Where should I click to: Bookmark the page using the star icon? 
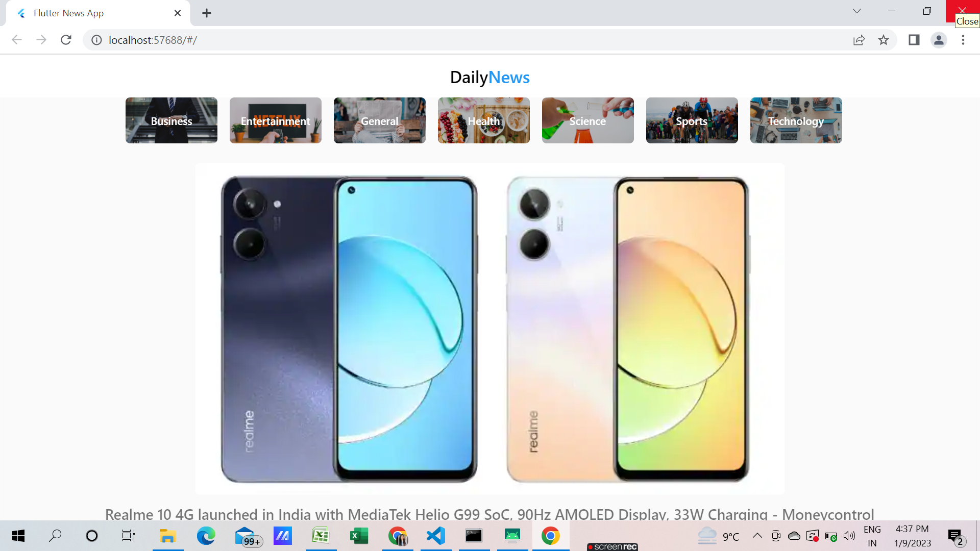click(x=884, y=40)
